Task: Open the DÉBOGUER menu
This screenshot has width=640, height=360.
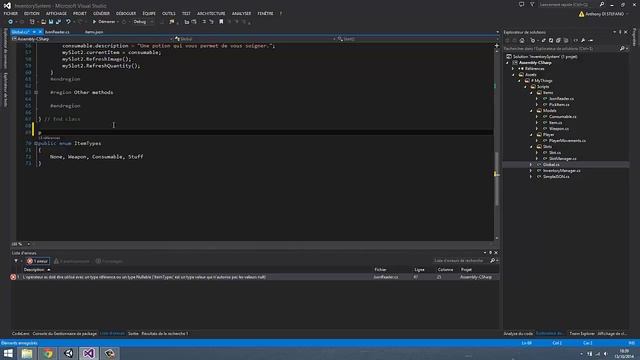Action: click(x=126, y=13)
